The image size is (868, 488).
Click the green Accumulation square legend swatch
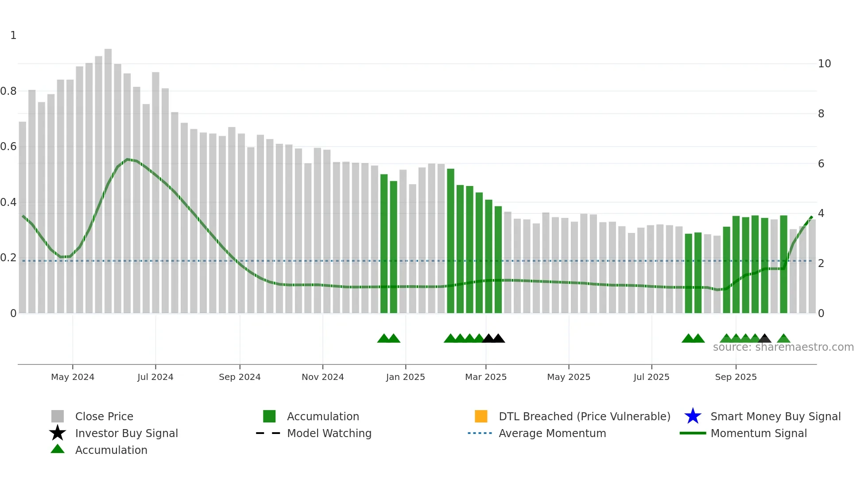[x=269, y=416]
